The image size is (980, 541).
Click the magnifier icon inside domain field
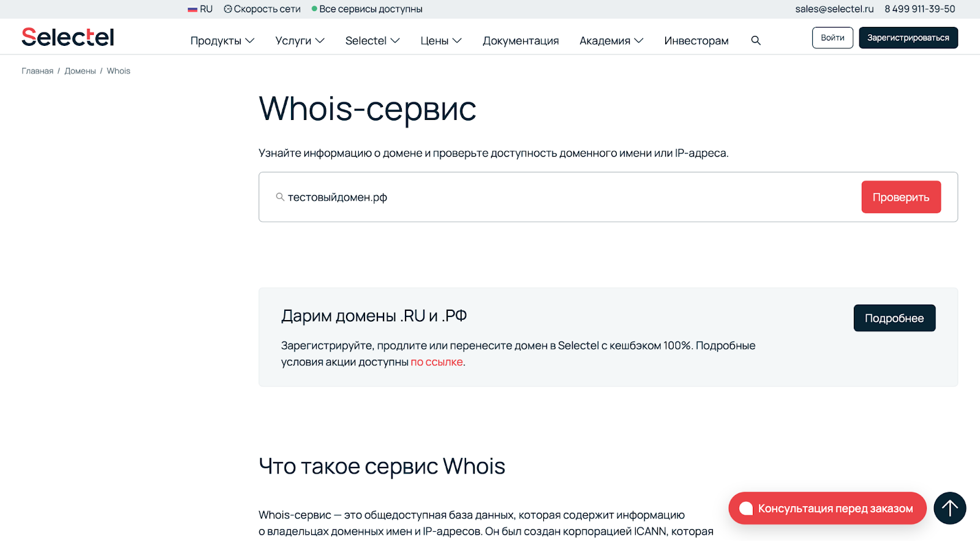pos(280,197)
